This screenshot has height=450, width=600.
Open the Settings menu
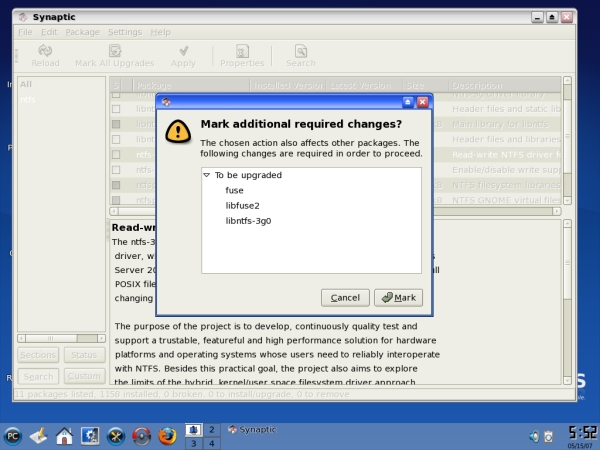point(125,32)
